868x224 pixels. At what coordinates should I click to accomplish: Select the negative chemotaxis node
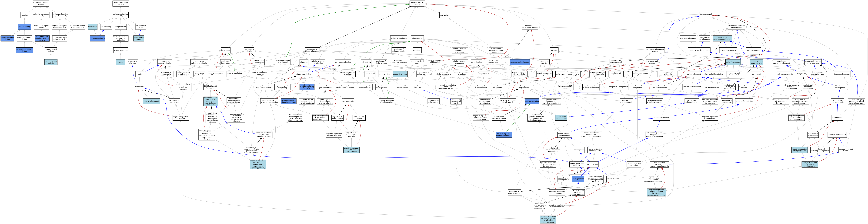click(151, 101)
